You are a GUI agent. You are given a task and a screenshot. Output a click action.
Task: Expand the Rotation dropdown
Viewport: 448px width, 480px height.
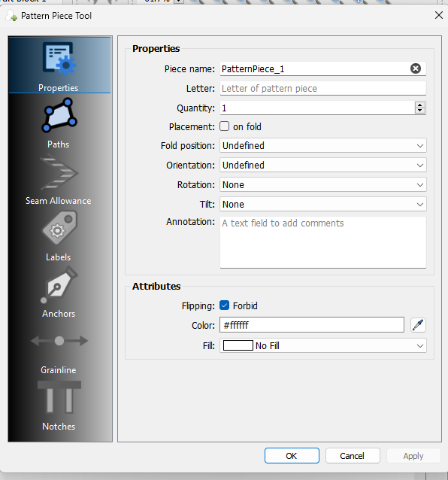point(323,184)
